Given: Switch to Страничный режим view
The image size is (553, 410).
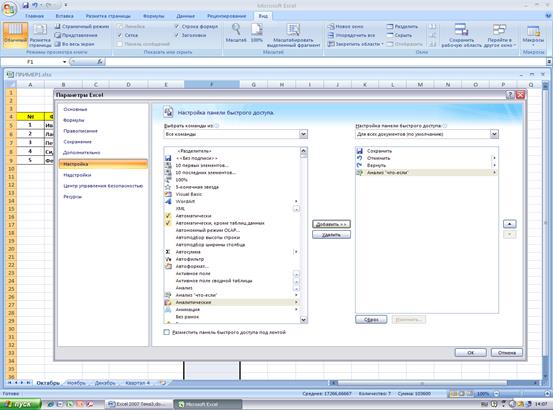Looking at the screenshot, I should point(82,26).
